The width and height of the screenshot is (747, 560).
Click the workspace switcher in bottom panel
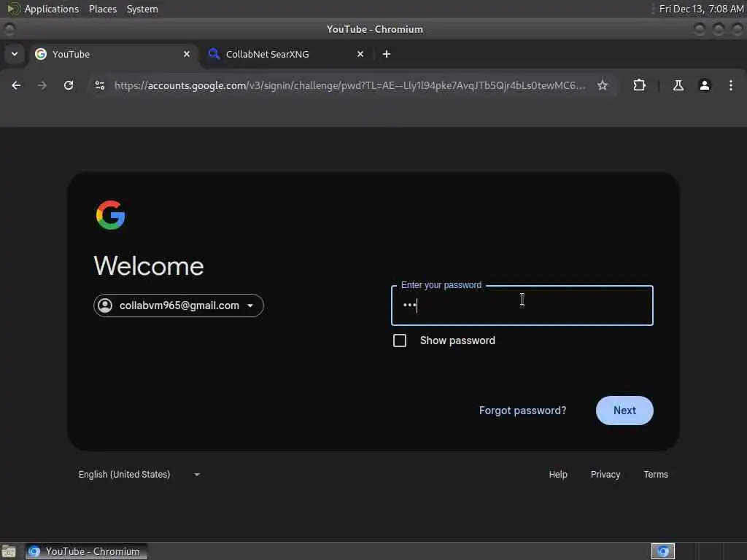click(662, 551)
